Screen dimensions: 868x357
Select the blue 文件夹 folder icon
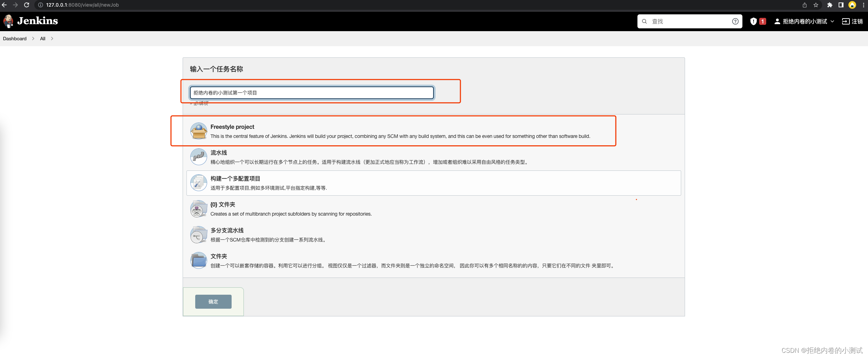click(x=199, y=261)
